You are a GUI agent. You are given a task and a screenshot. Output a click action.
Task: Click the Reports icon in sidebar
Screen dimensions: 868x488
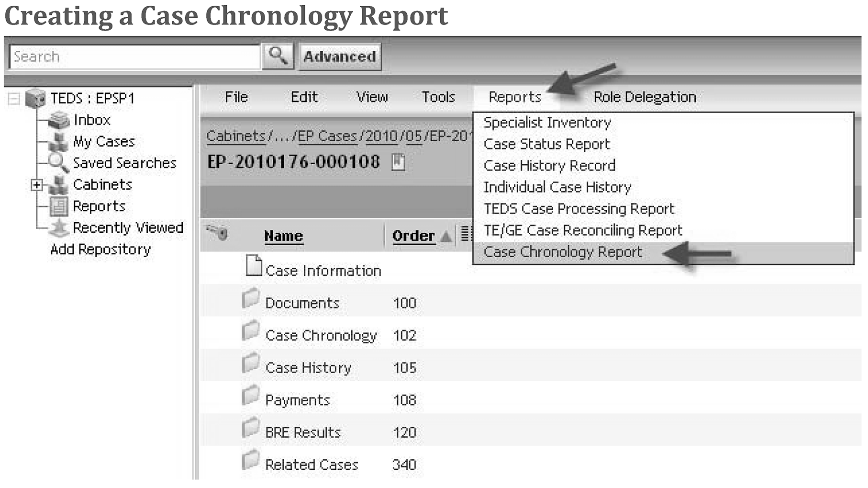click(59, 206)
